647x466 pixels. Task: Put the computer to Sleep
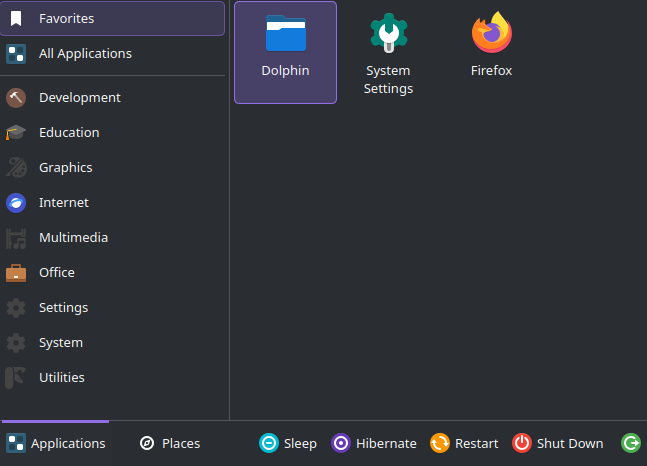click(288, 443)
